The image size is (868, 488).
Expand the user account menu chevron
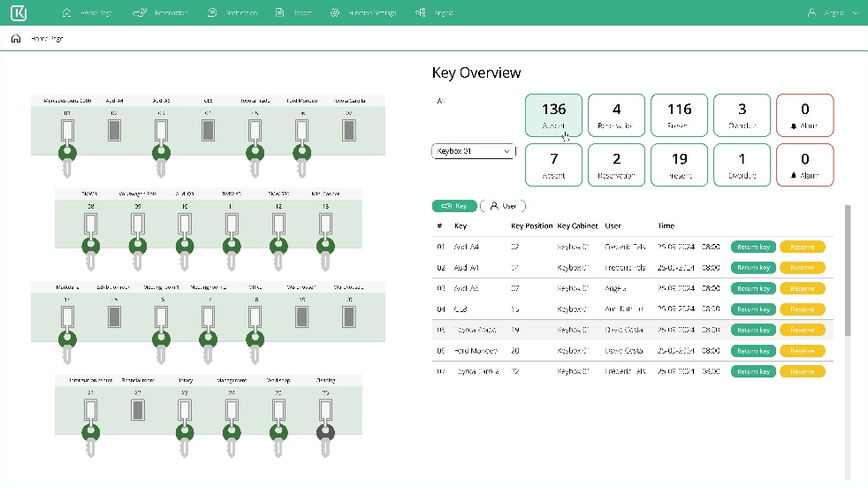coord(855,13)
